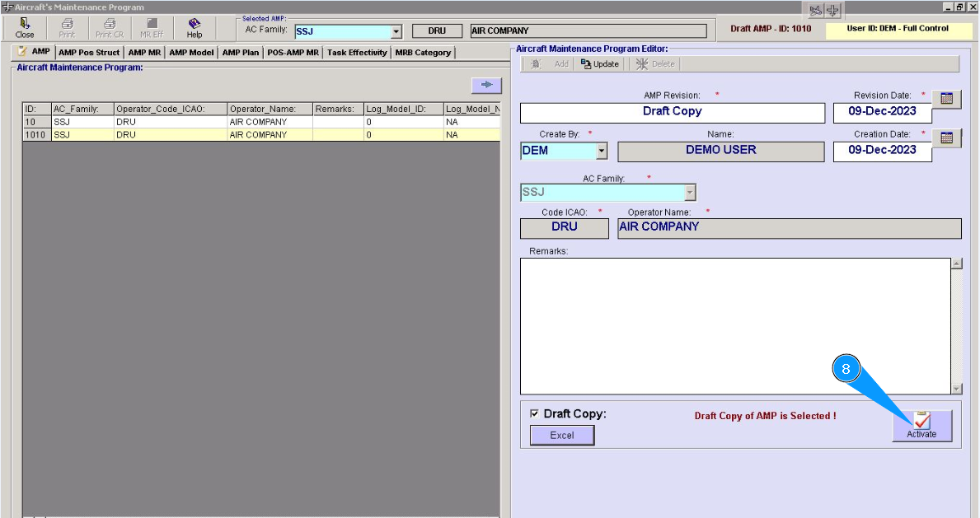The height and width of the screenshot is (518, 980).
Task: Click the AIR COMPANY box in top toolbar
Action: 588,31
